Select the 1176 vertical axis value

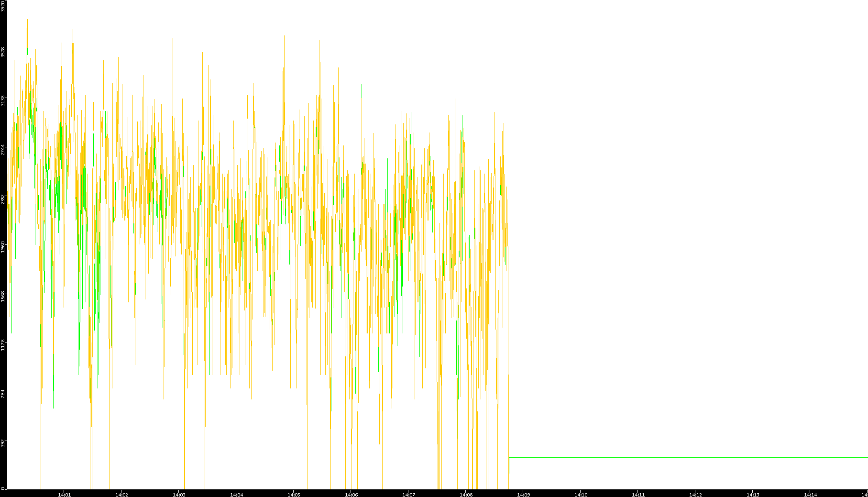(3, 344)
